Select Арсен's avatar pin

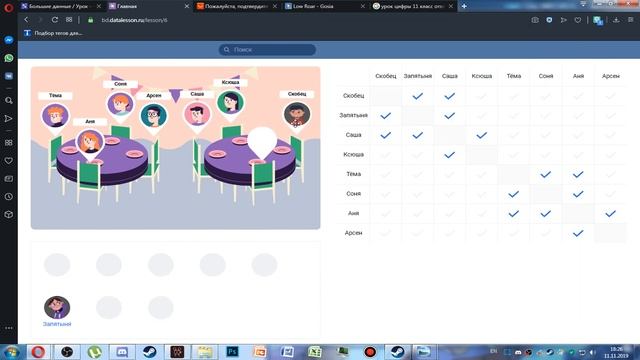click(x=153, y=116)
